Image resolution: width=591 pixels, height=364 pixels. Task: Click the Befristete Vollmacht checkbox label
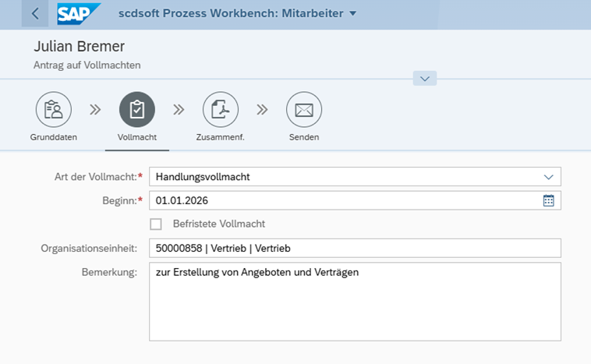point(219,224)
